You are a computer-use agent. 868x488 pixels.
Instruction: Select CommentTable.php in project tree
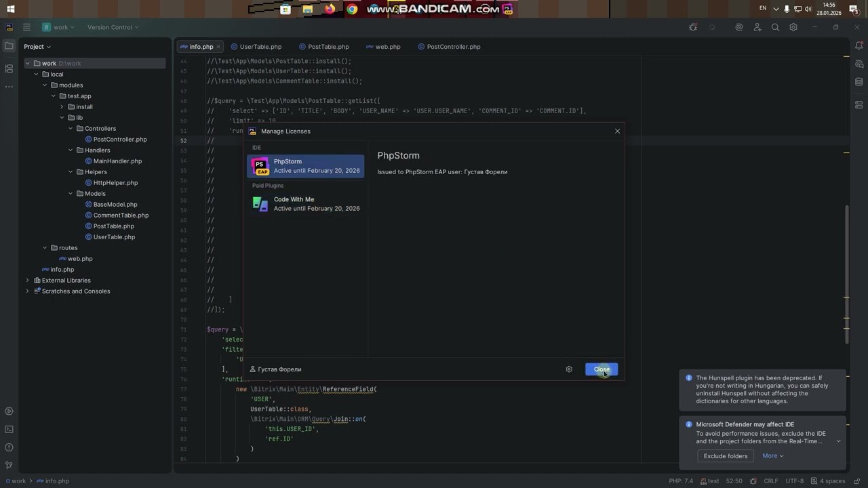[x=121, y=215]
